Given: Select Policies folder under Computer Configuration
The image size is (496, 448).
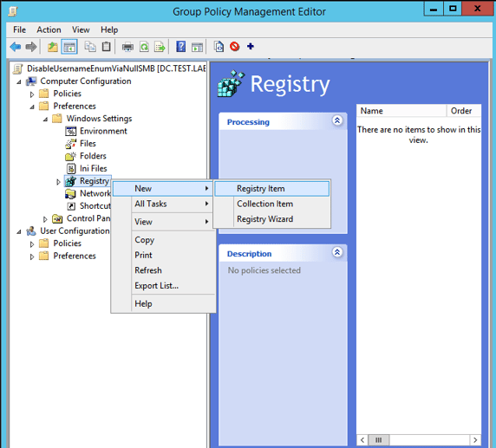Looking at the screenshot, I should pyautogui.click(x=61, y=94).
